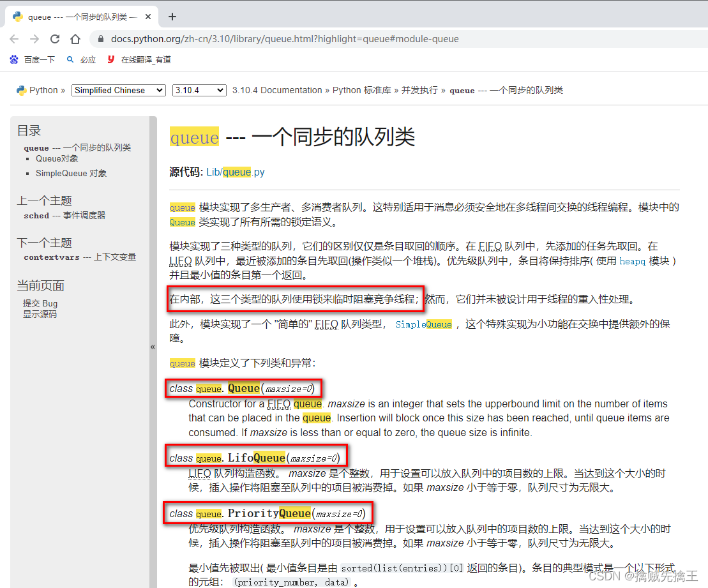Open sidebar link queue 一个同步的队列类
Viewport: 708px width, 588px height.
pos(77,147)
